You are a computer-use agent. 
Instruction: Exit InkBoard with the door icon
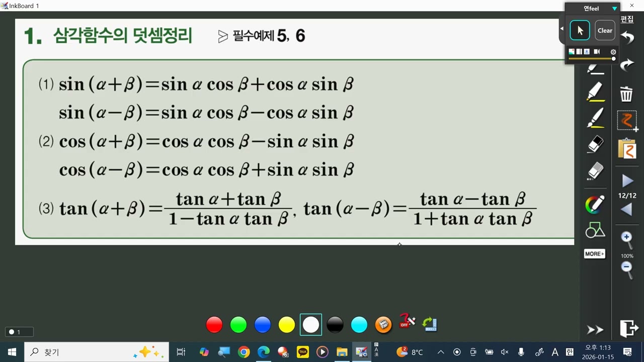point(628,328)
